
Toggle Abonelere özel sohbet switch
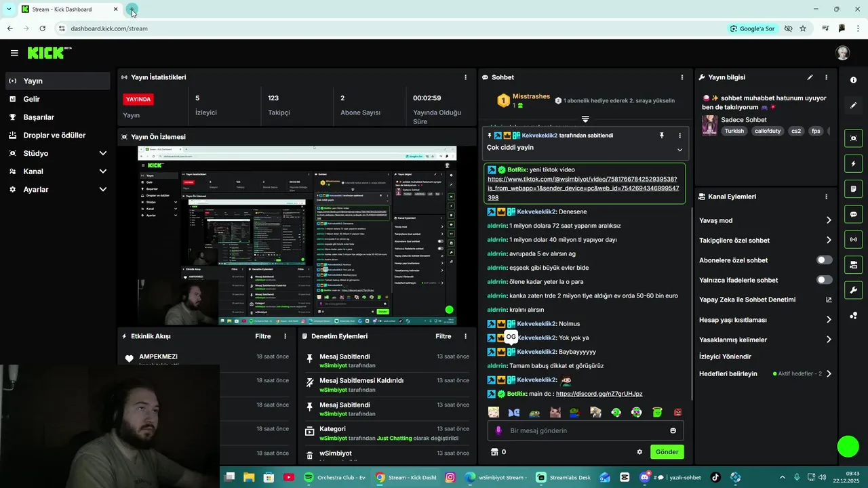coord(824,260)
